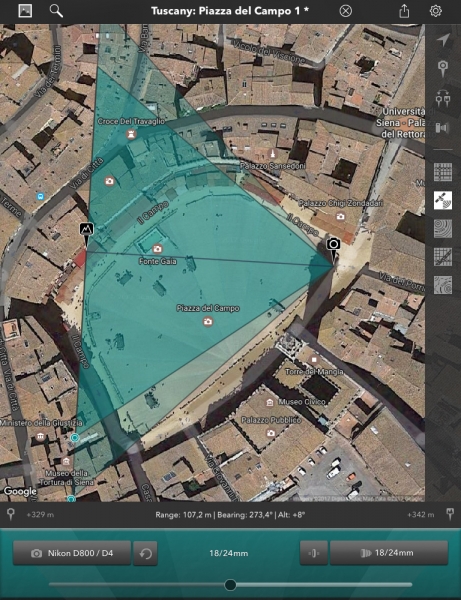Viewport: 461px width, 600px height.
Task: Tap the reset rotate arrow button
Action: [x=145, y=553]
